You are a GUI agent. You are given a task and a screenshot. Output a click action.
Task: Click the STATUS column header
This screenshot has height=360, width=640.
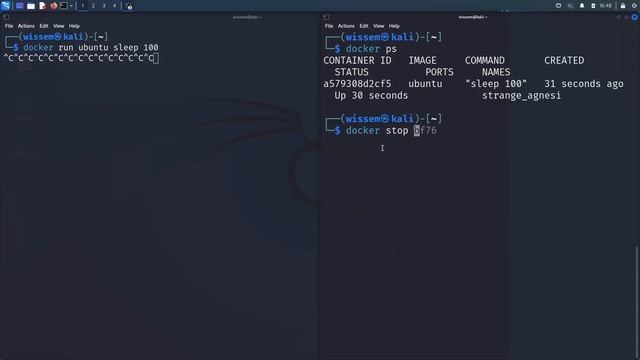pyautogui.click(x=351, y=72)
